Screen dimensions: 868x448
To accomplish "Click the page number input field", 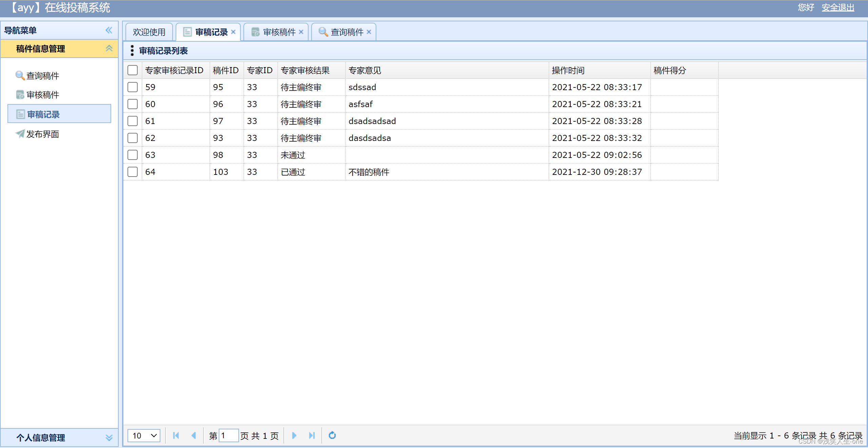I will [x=229, y=435].
